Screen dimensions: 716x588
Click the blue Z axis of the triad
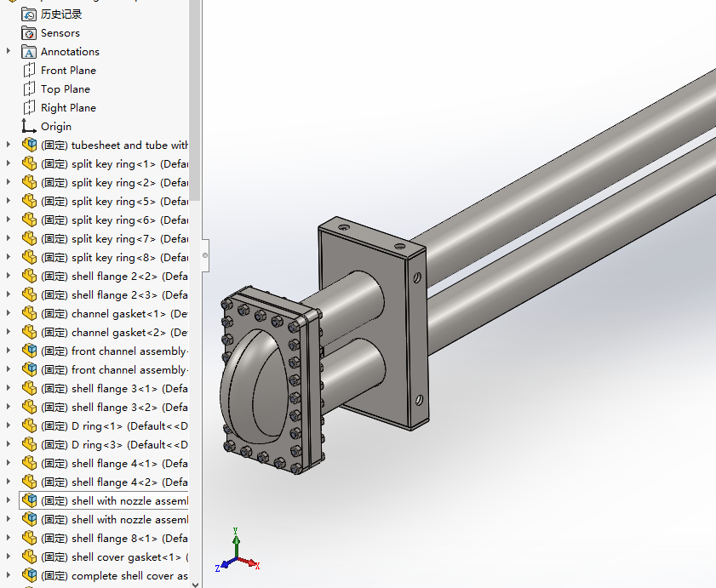[x=225, y=565]
